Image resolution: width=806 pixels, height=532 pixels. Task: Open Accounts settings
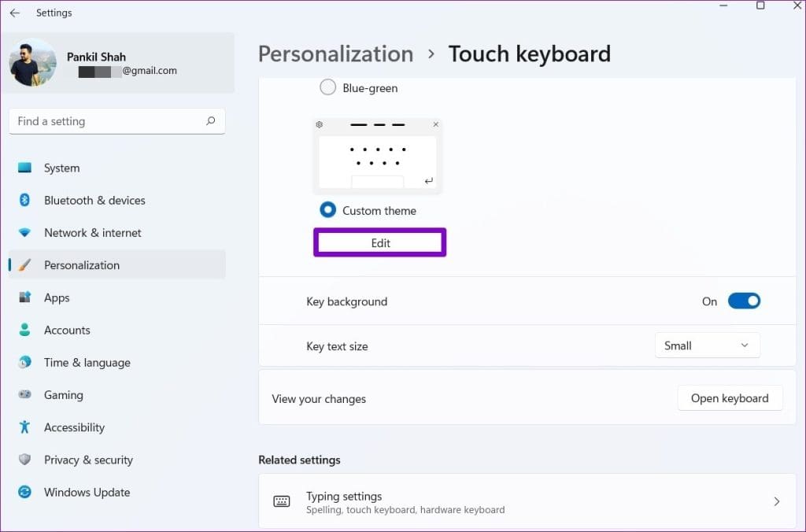[x=67, y=330]
